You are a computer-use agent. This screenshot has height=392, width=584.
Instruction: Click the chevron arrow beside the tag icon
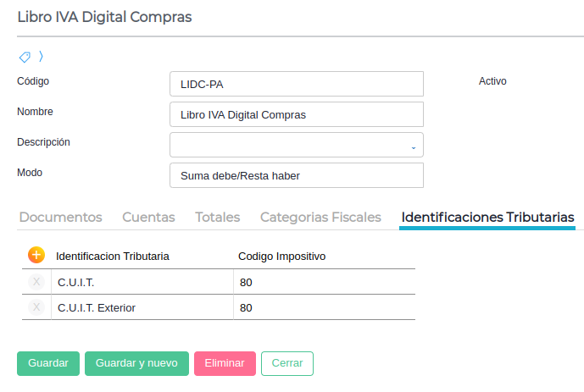[41, 57]
